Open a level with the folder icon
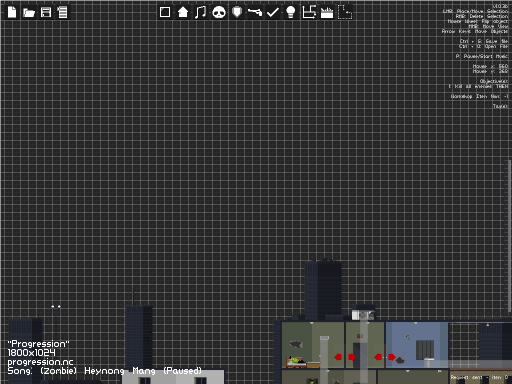 [29, 13]
